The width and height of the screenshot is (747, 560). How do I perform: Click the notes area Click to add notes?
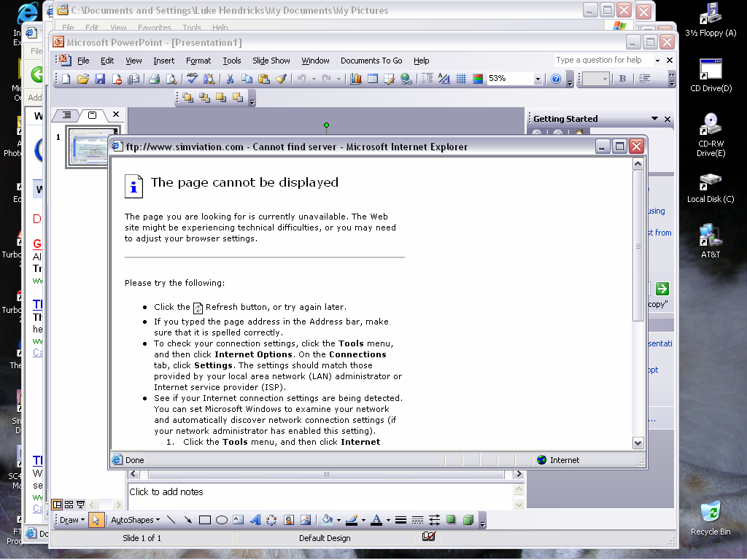tap(321, 496)
